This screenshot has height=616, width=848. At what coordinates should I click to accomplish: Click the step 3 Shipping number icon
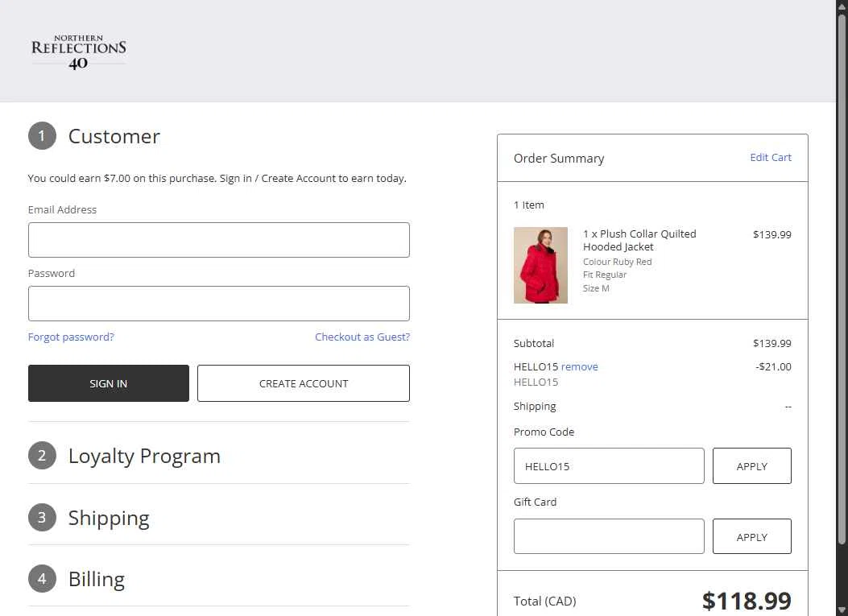[42, 518]
